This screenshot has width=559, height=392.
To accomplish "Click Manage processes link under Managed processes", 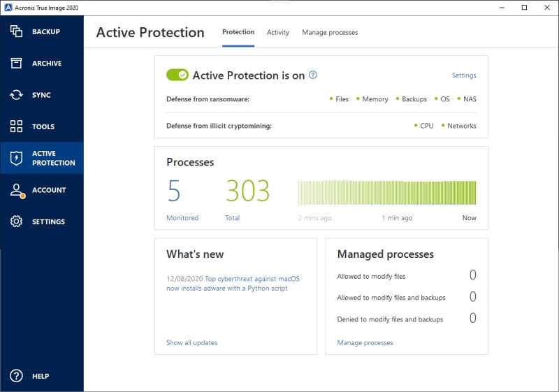I will (365, 342).
